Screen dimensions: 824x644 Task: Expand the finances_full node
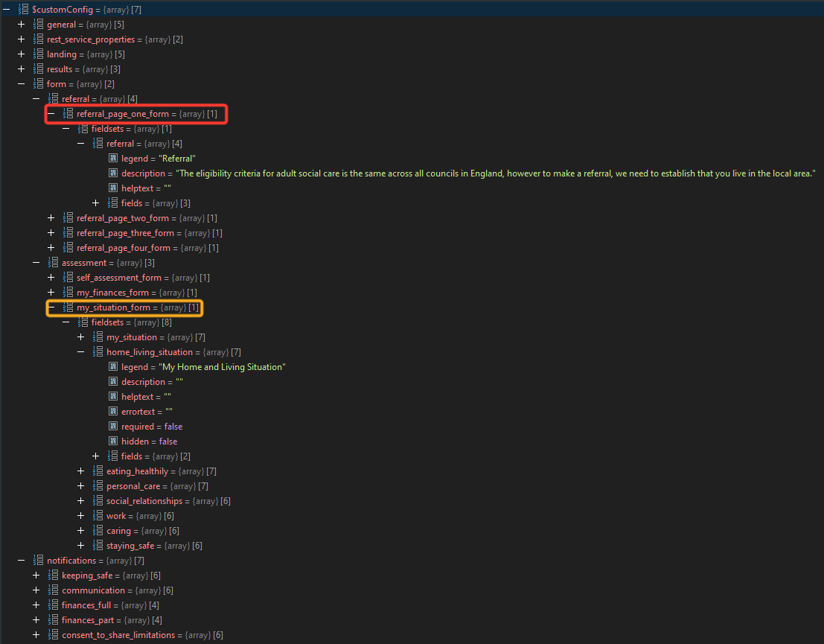pyautogui.click(x=36, y=605)
